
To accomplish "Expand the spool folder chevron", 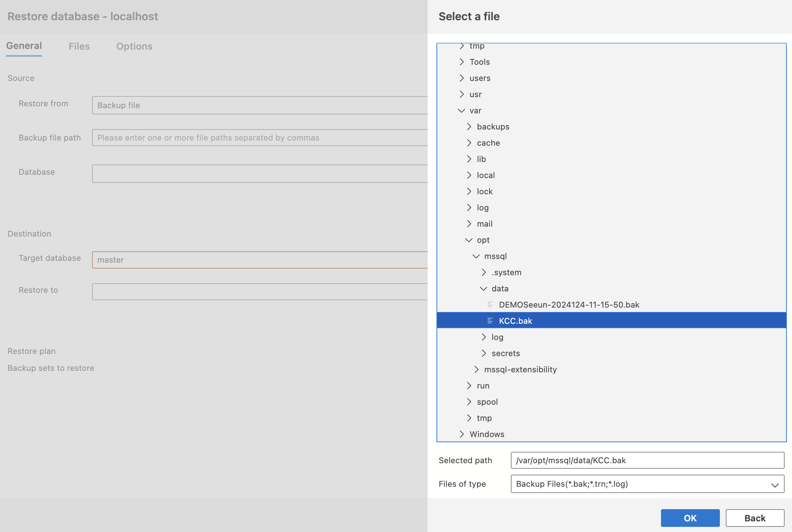I will tap(469, 402).
